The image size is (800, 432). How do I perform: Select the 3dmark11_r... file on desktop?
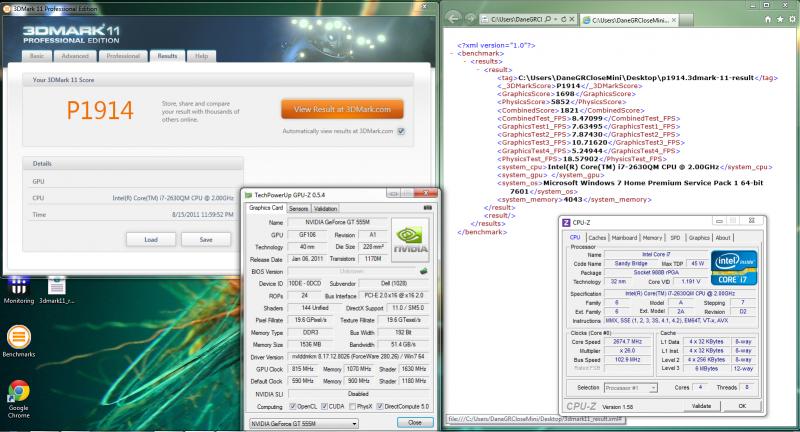[x=57, y=290]
